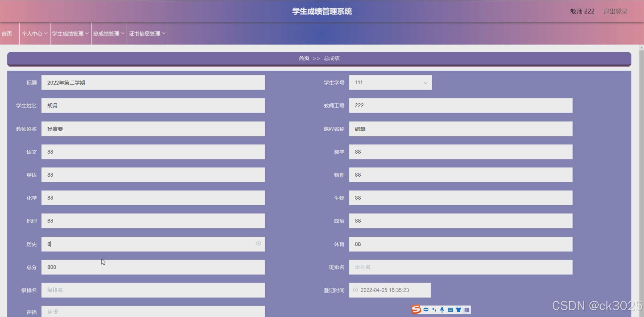644x317 pixels.
Task: Click the 首页 breadcrumb link
Action: pos(304,58)
